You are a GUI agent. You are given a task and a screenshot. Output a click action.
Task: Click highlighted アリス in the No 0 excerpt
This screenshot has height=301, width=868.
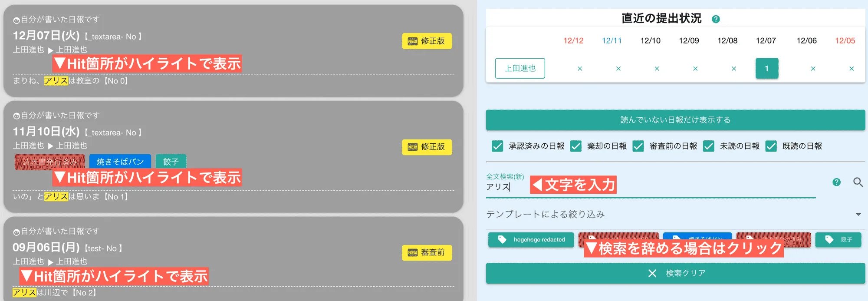(x=56, y=81)
